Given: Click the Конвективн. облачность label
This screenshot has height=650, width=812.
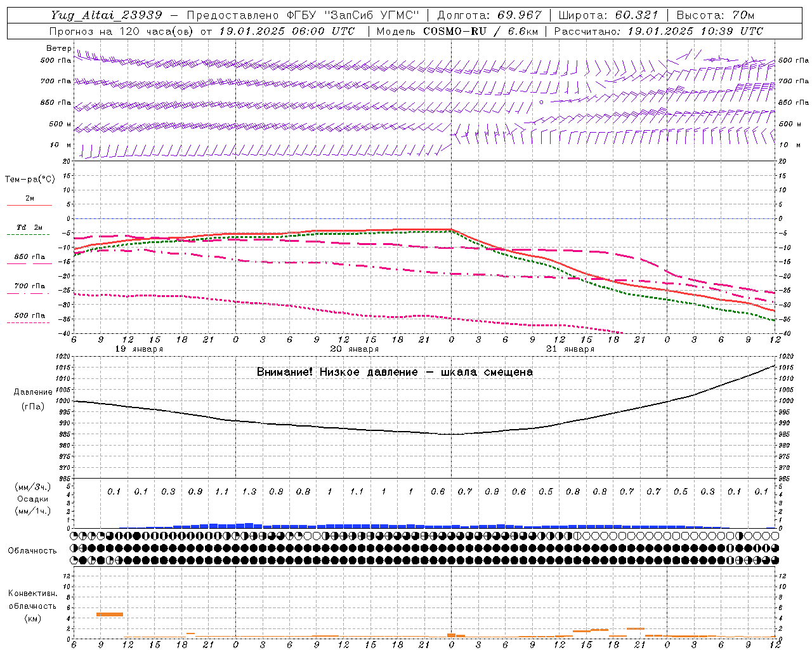Looking at the screenshot, I should 32,599.
